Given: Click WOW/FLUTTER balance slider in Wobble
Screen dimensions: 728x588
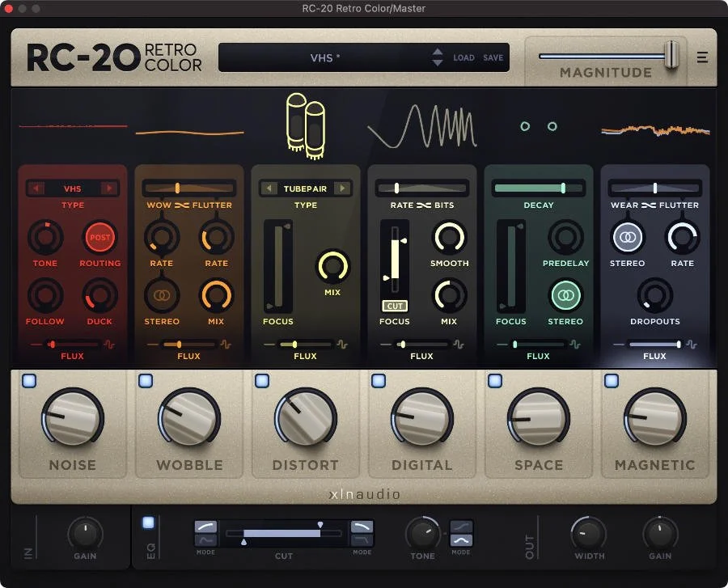Looking at the screenshot, I should click(189, 188).
